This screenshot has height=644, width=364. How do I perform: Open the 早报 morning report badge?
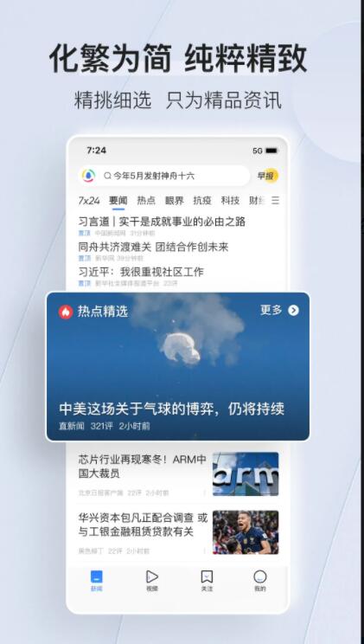(x=267, y=176)
